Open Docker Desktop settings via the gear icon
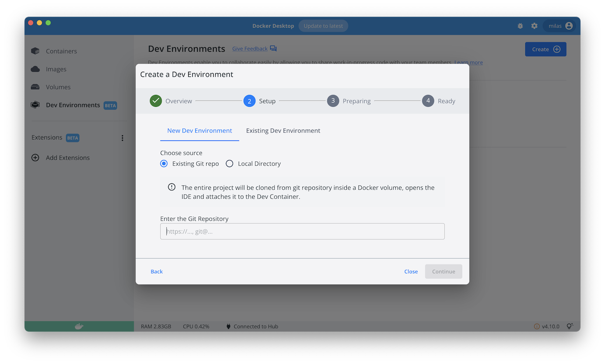This screenshot has height=364, width=605. coord(534,26)
